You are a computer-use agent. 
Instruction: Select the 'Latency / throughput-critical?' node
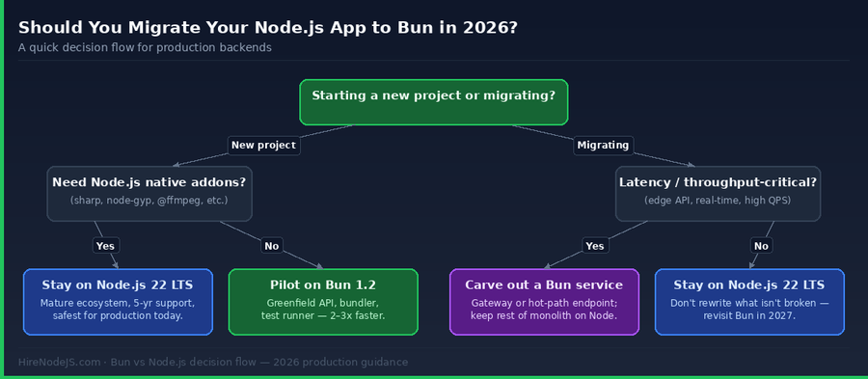coord(718,194)
